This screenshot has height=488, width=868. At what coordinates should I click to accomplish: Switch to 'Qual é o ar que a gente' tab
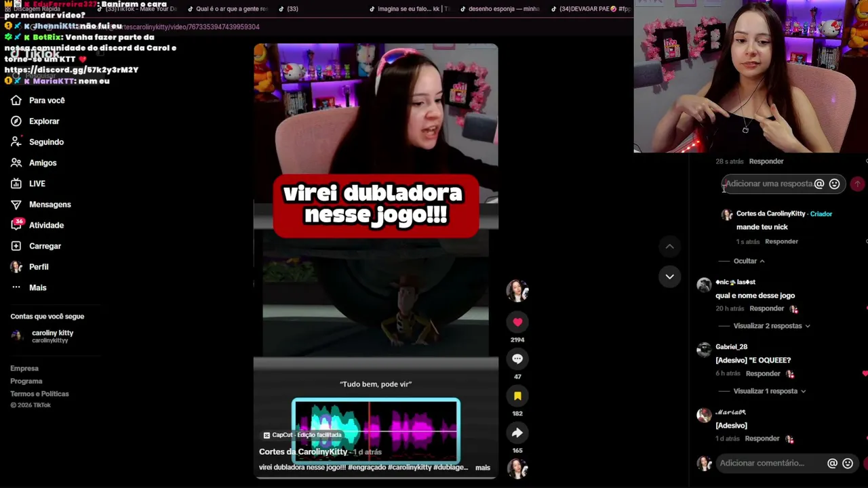[x=229, y=9]
